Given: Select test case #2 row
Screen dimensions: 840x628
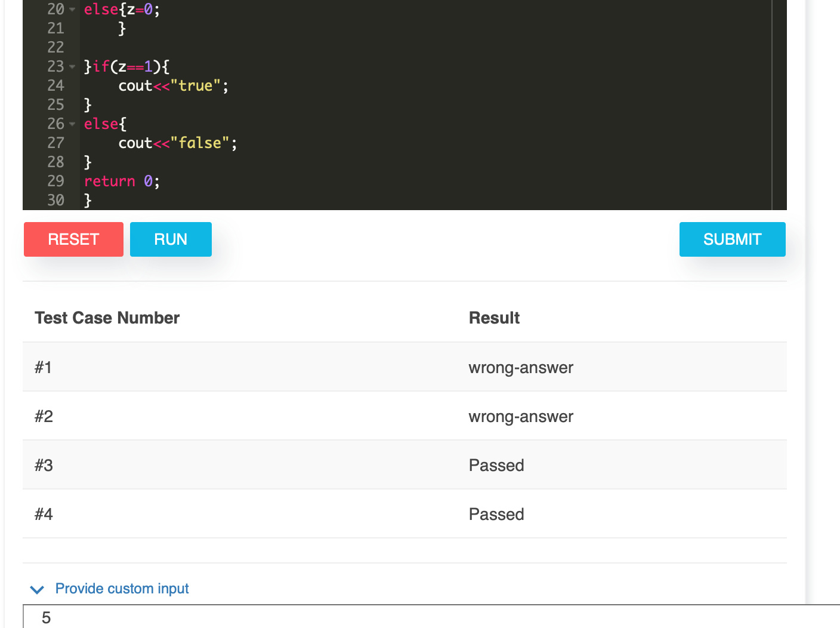Looking at the screenshot, I should (x=404, y=416).
